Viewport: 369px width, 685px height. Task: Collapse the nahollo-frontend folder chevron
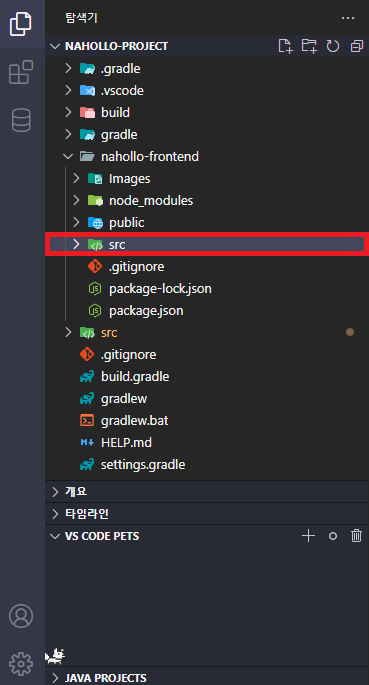coord(68,156)
